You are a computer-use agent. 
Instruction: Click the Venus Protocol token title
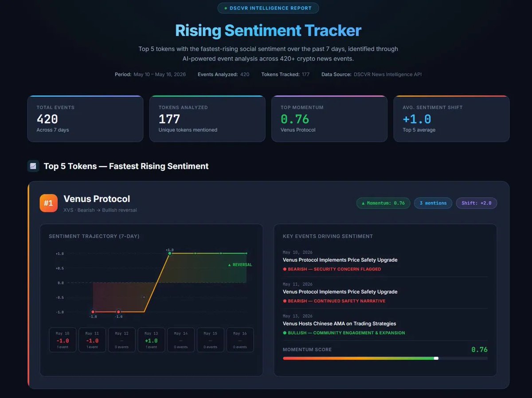tap(97, 199)
